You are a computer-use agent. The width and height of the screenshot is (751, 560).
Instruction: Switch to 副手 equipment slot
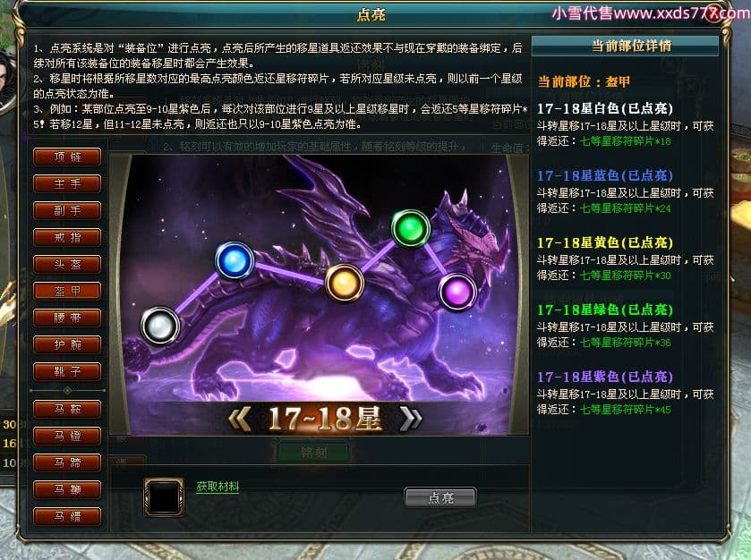tap(67, 210)
